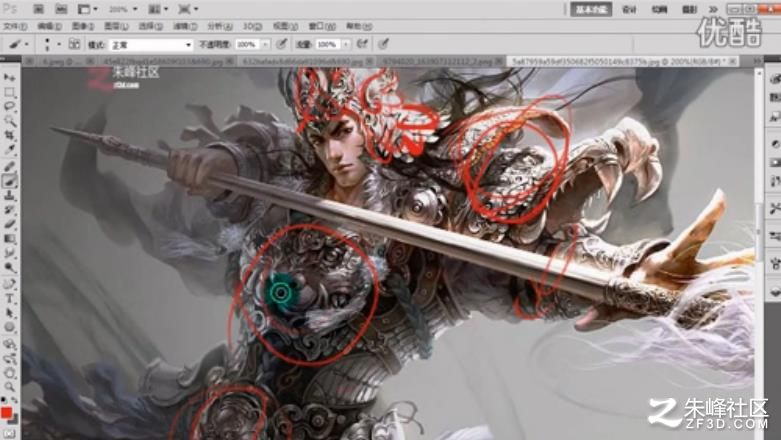Toggle Quick Mask mode
The height and width of the screenshot is (440, 781).
(x=9, y=434)
